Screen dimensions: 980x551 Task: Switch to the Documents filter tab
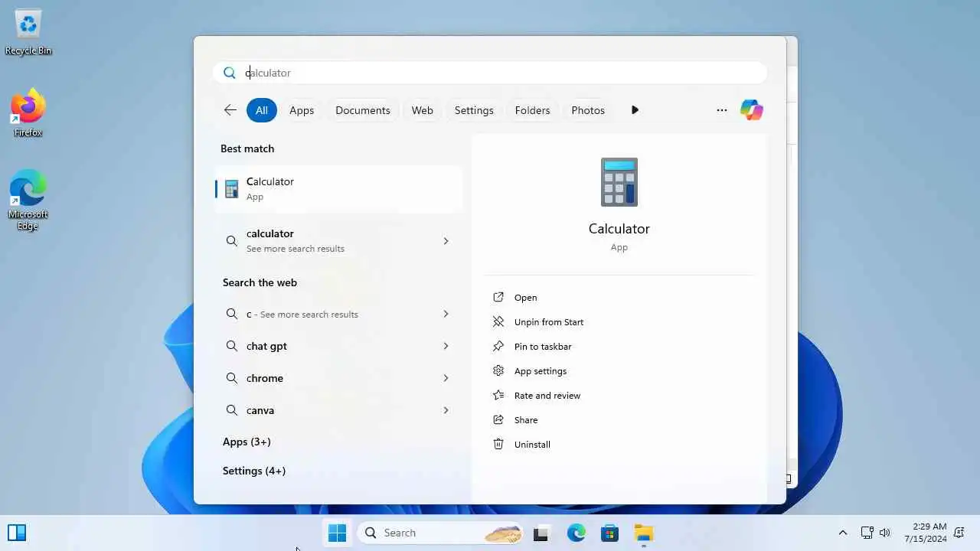363,110
